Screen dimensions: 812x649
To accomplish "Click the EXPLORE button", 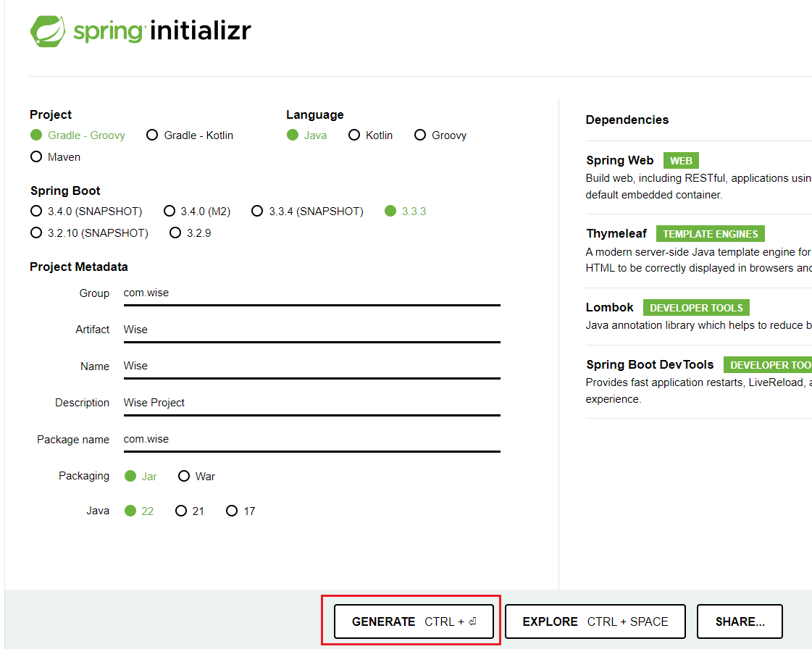I will tap(595, 621).
